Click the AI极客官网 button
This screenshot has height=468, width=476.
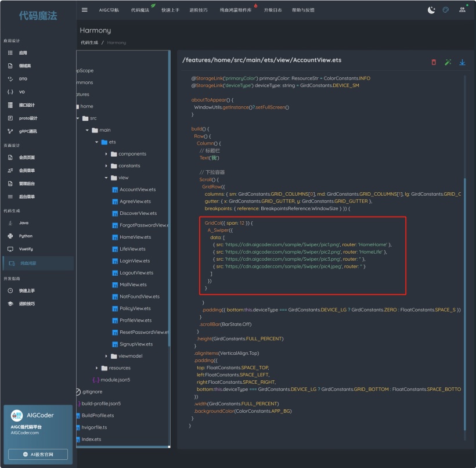tap(38, 455)
